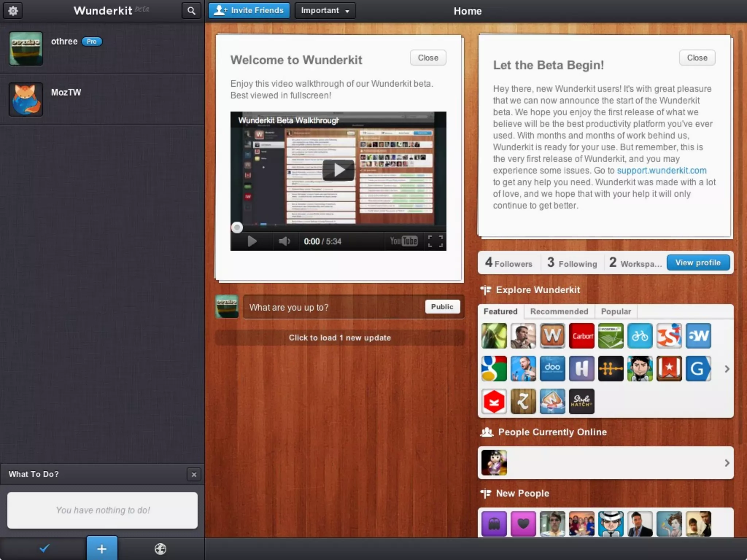Click the blue plus add button
Screen dimensions: 747x560
point(102,548)
